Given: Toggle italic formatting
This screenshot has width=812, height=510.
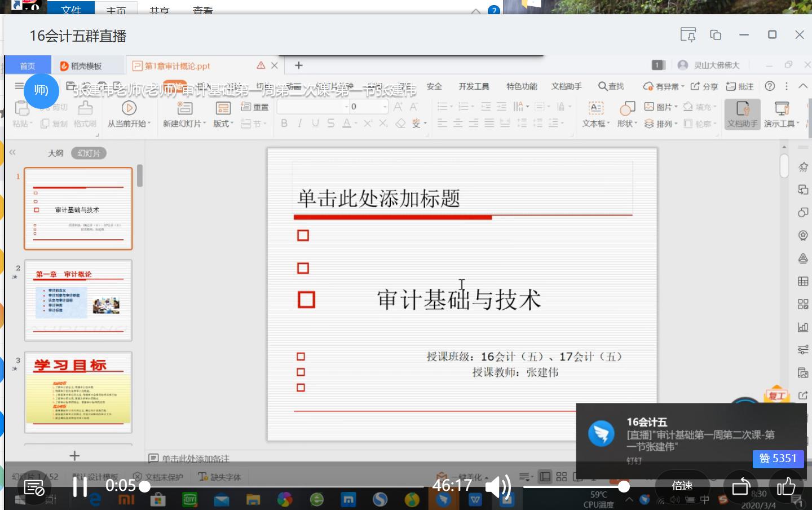Looking at the screenshot, I should [299, 124].
